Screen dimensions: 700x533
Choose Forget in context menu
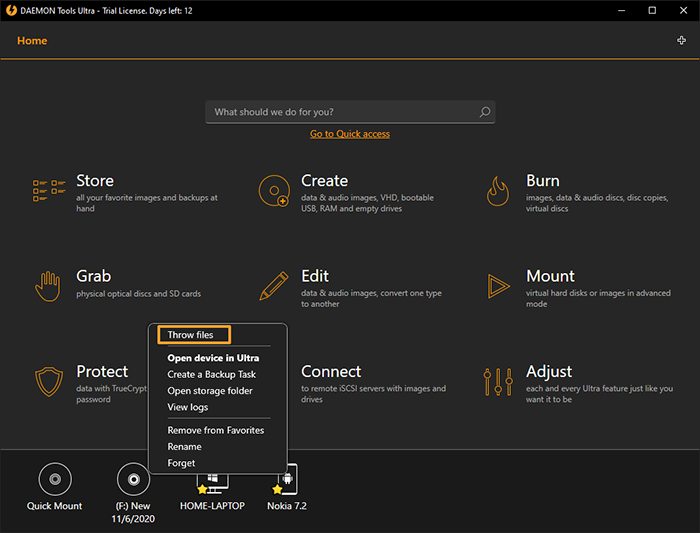pyautogui.click(x=181, y=463)
